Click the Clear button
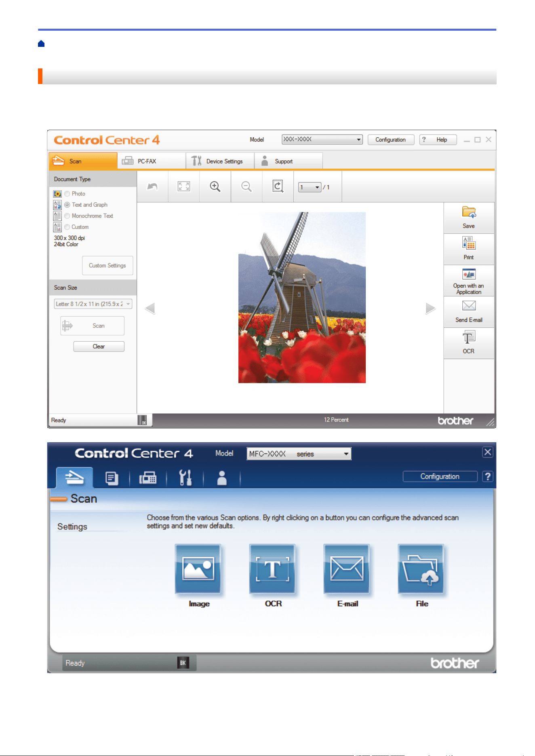 (99, 346)
